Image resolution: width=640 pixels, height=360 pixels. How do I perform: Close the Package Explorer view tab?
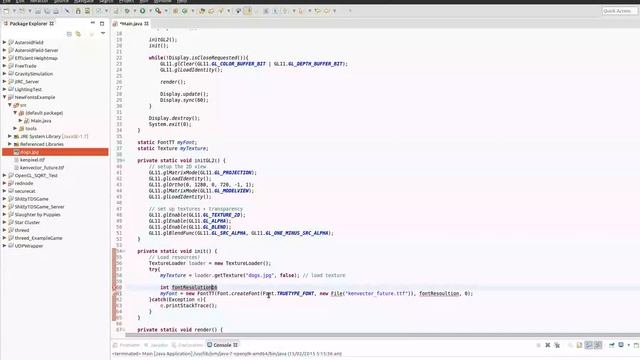pos(52,24)
